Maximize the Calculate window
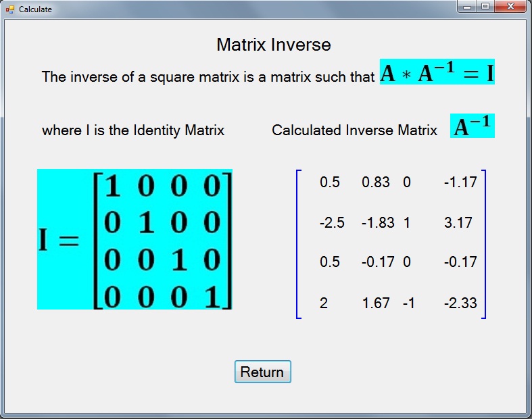Viewport: 532px width, 419px height. [x=485, y=7]
